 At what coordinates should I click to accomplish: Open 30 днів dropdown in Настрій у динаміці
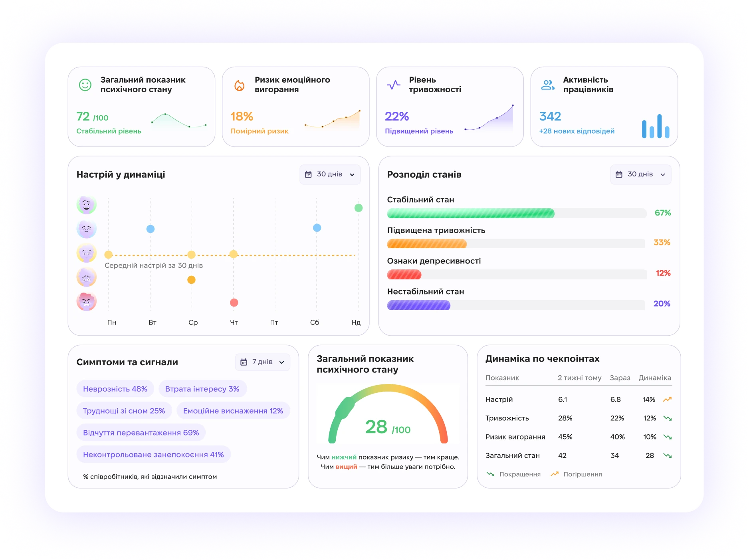[330, 174]
